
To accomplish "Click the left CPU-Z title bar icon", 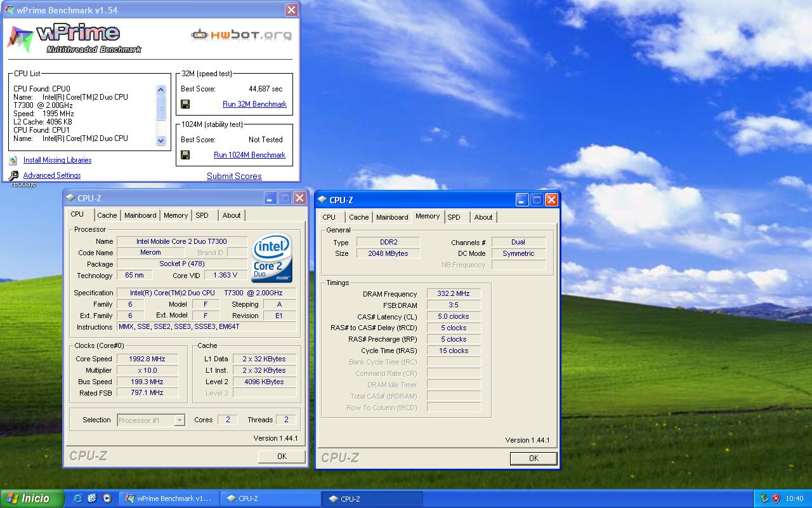I will click(x=71, y=198).
